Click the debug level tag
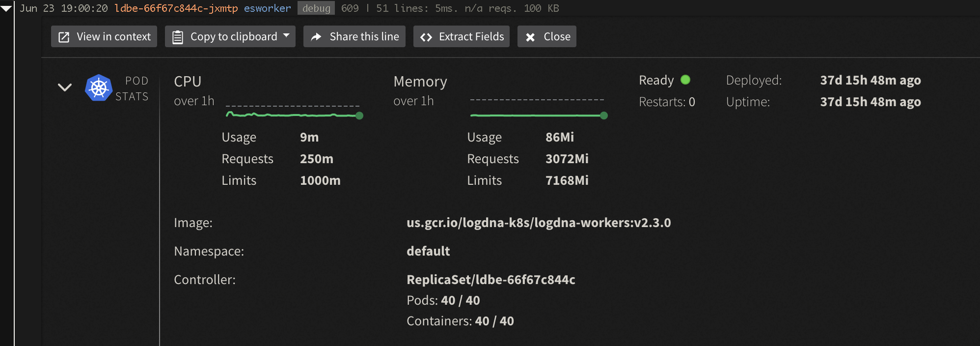Screen dimensions: 980x346 (316, 8)
